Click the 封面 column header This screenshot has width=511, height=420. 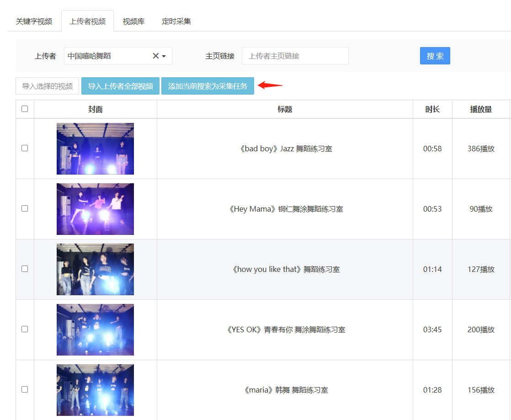pyautogui.click(x=95, y=109)
